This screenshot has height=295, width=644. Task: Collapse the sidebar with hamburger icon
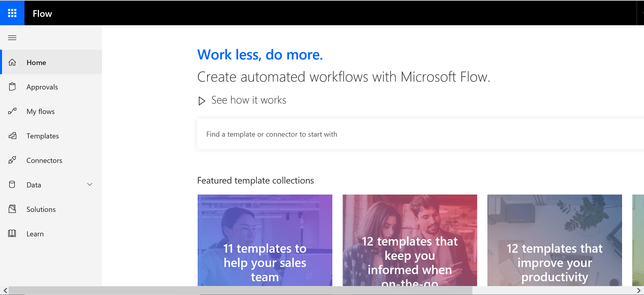pyautogui.click(x=12, y=38)
